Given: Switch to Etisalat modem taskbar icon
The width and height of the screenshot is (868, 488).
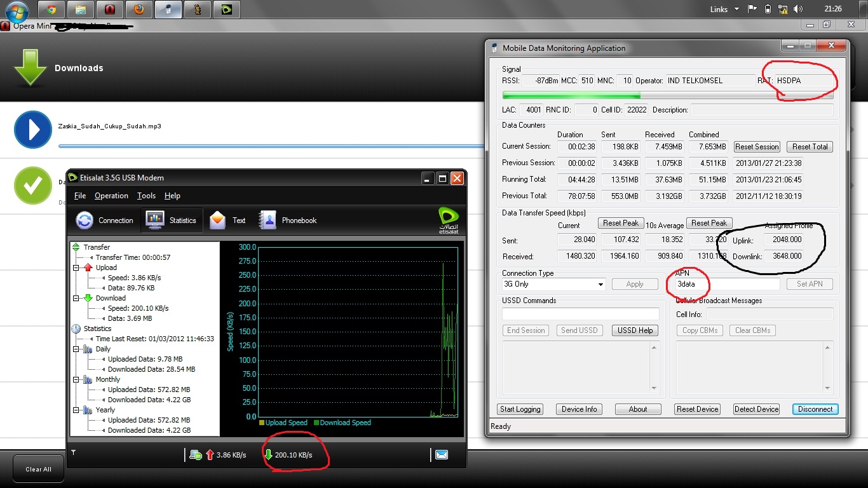Looking at the screenshot, I should pos(226,10).
